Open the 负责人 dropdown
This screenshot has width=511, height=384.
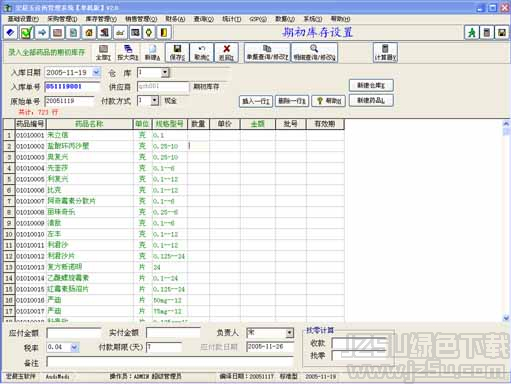pyautogui.click(x=290, y=332)
